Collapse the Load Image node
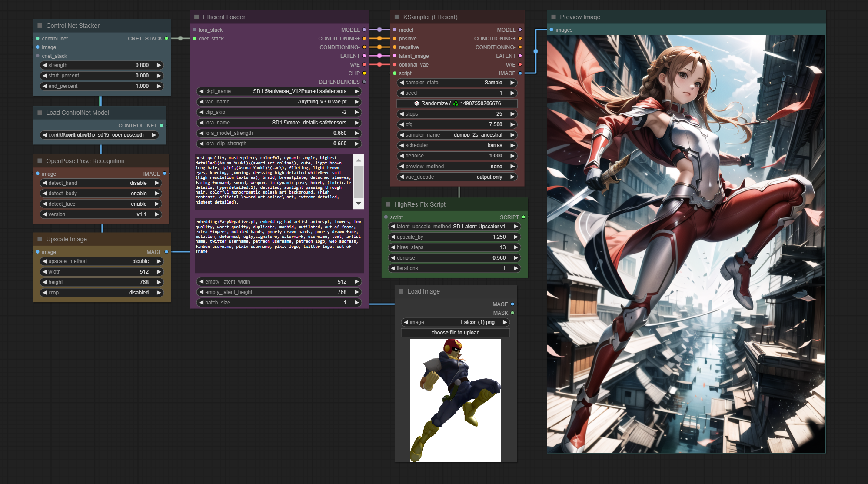The image size is (868, 484). 401,291
